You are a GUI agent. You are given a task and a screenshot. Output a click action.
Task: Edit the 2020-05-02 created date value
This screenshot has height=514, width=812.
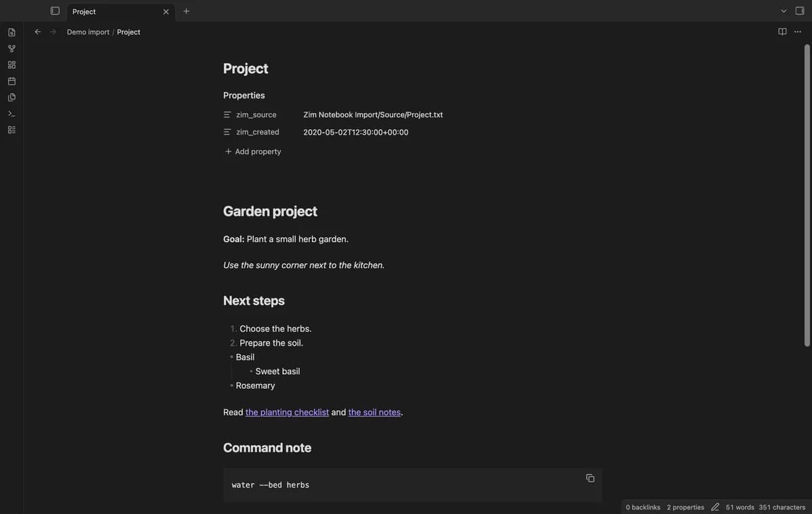coord(356,132)
